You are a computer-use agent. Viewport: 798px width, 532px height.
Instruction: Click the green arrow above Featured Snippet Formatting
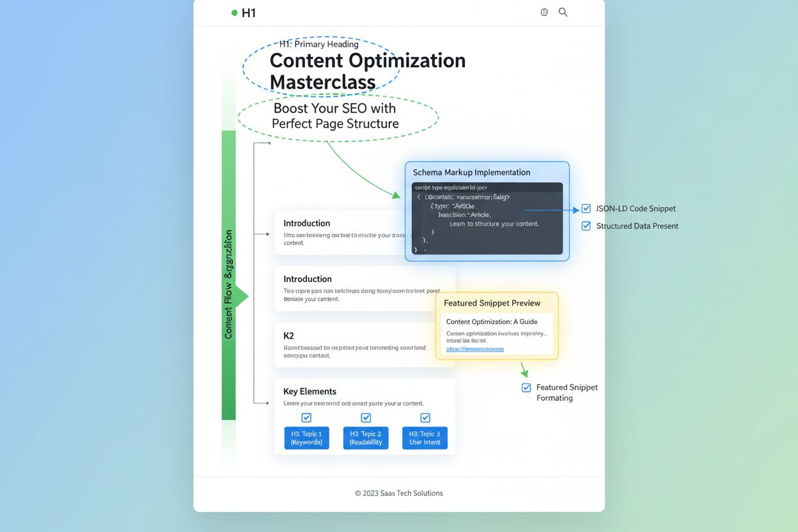click(524, 370)
